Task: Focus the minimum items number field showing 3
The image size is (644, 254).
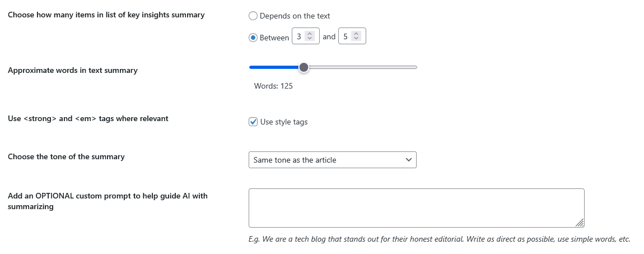Action: [299, 36]
